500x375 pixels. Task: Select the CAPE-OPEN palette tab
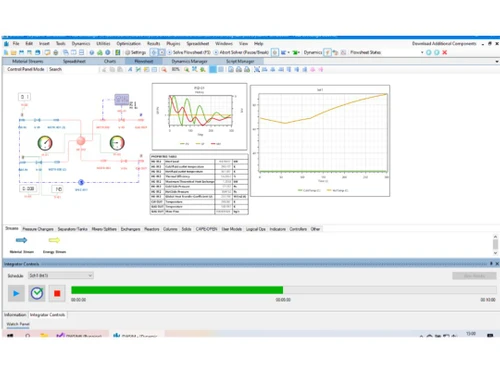pos(206,229)
